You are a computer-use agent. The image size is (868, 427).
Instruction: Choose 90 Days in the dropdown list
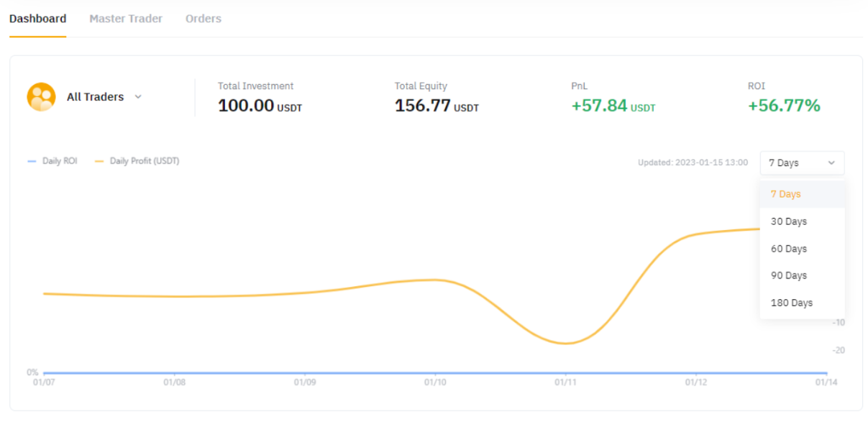[x=788, y=275]
